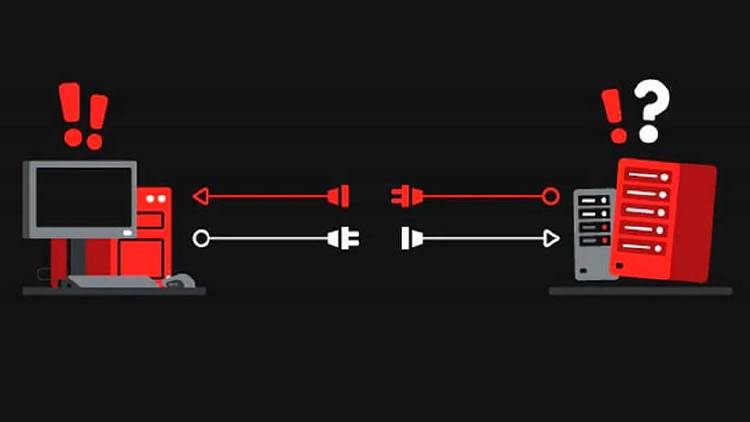This screenshot has height=422, width=750.
Task: Click the white two-prong plug
Action: click(343, 238)
